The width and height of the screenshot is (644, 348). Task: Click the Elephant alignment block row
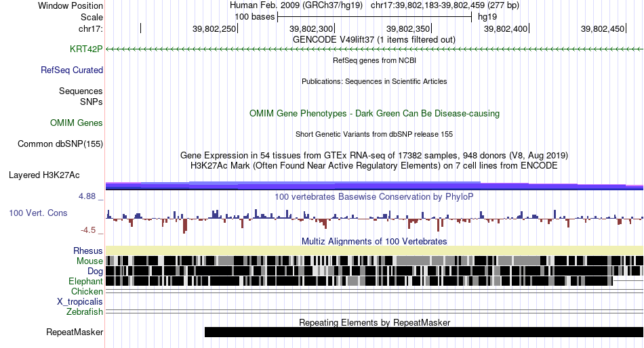(359, 281)
